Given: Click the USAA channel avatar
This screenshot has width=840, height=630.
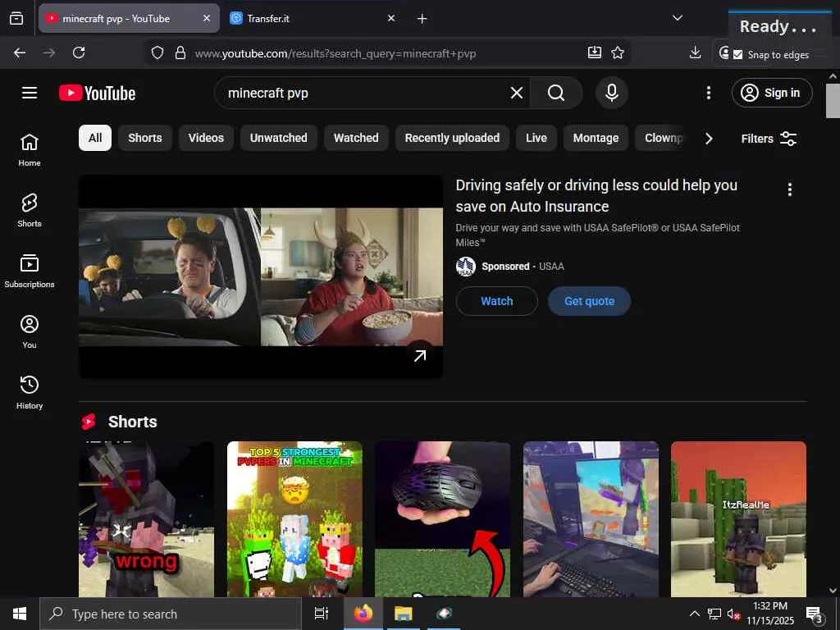Looking at the screenshot, I should tap(466, 267).
